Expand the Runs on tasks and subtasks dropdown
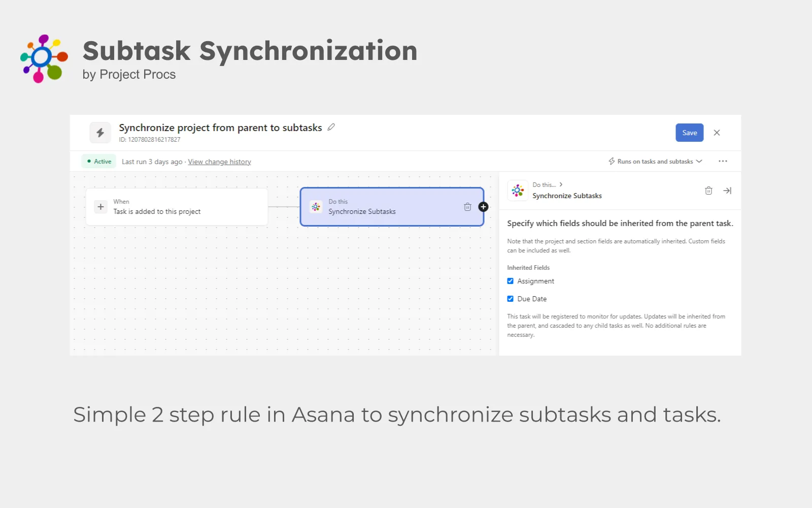This screenshot has width=812, height=508. click(655, 161)
